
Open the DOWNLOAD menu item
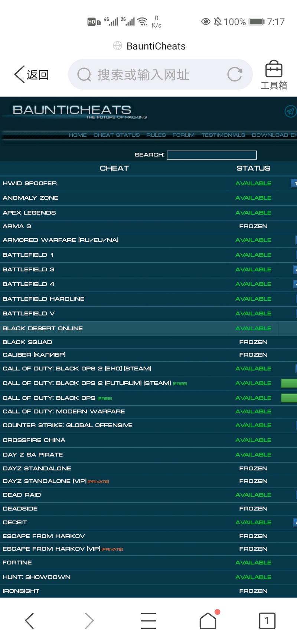[x=274, y=135]
